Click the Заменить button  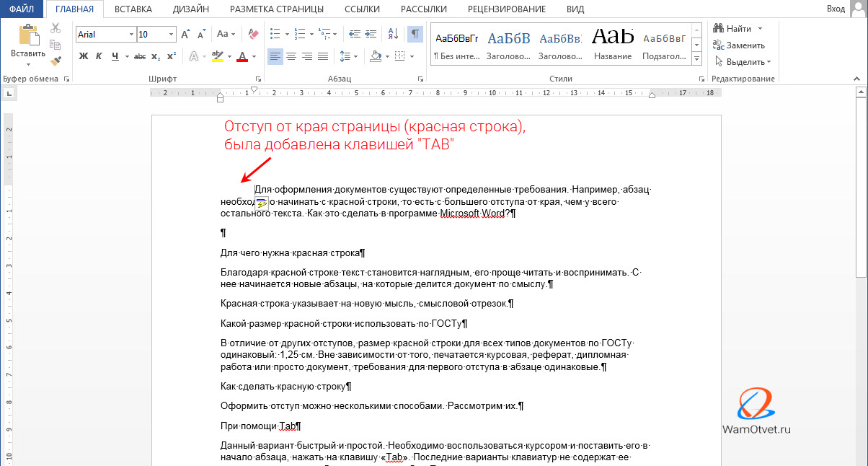(740, 45)
